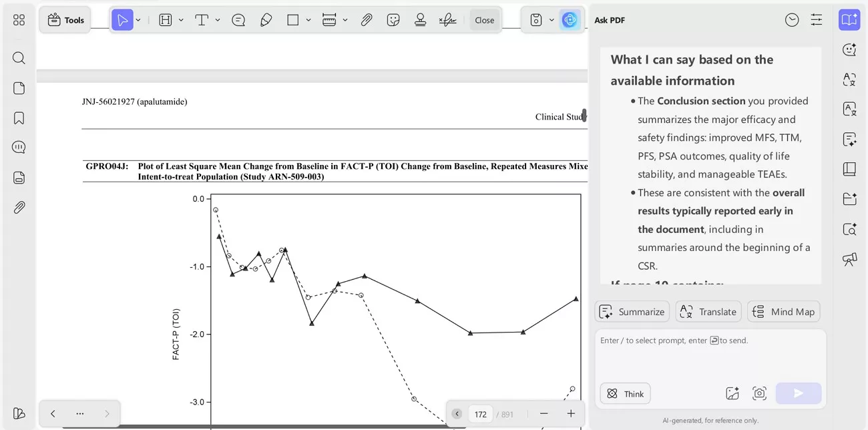Open the chat history clock icon

792,20
